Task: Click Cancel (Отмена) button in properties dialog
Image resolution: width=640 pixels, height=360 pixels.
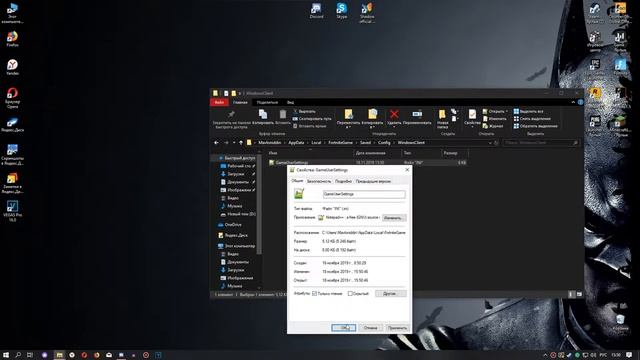Action: (371, 328)
